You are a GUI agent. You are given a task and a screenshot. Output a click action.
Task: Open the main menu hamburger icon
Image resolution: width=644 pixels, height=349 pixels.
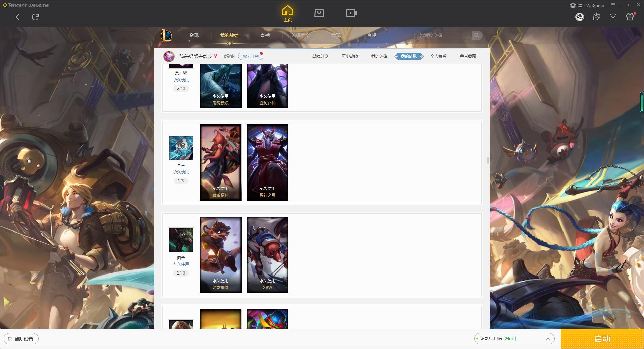(x=613, y=5)
